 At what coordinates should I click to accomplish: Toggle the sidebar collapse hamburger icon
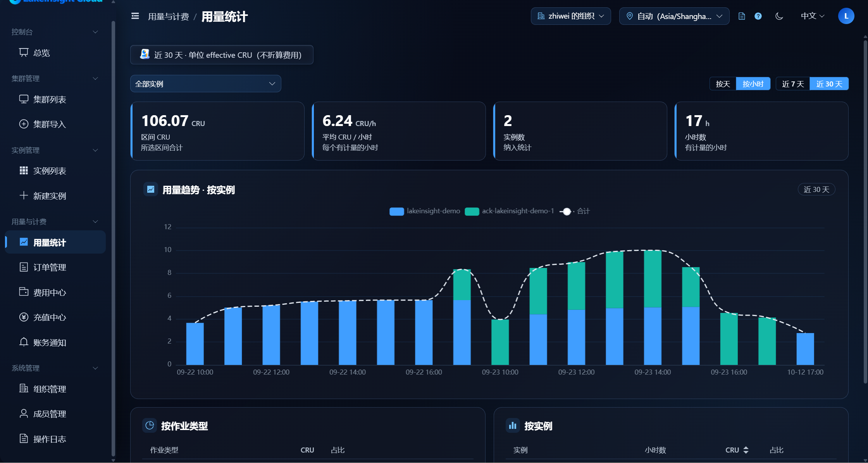(x=135, y=16)
